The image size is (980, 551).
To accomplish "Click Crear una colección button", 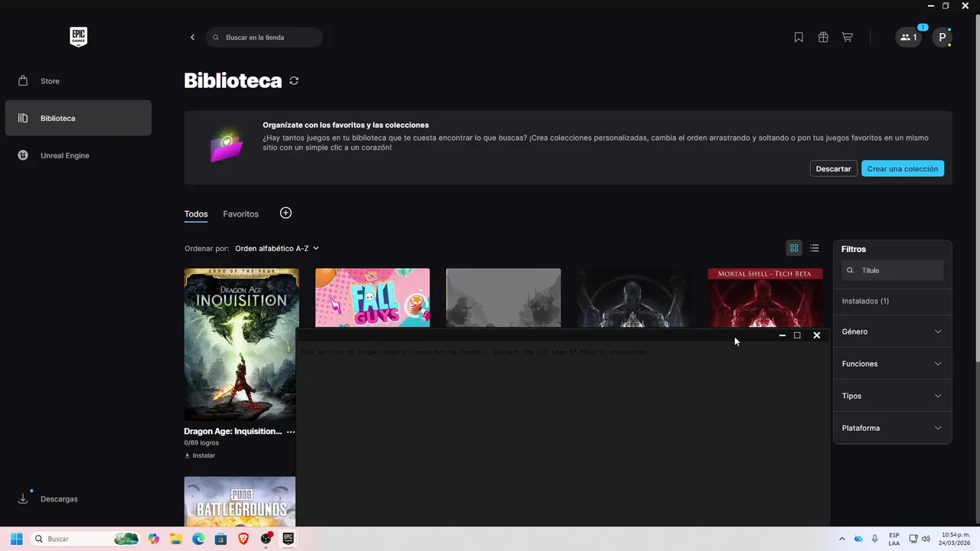I will click(903, 168).
